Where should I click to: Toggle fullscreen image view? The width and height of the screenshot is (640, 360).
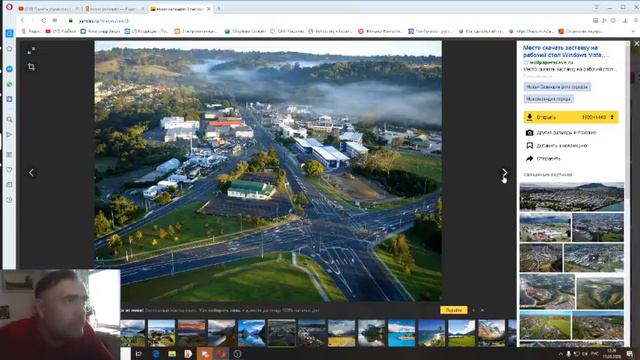pos(31,51)
